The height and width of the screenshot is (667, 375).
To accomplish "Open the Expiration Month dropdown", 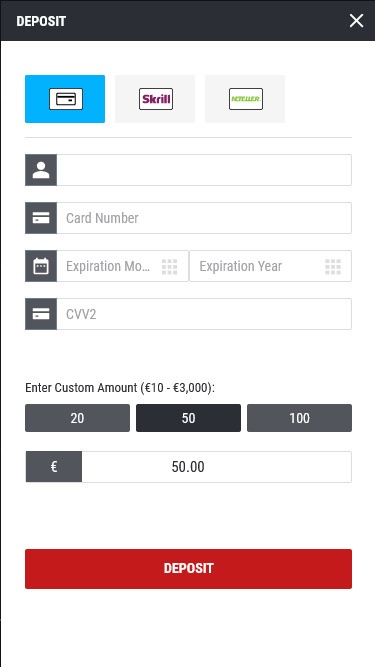I will [122, 266].
